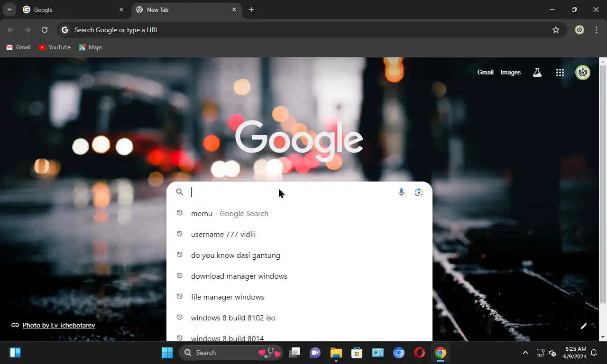Viewport: 607px width, 364px height.
Task: Open the Search Labs flask icon
Action: (537, 73)
